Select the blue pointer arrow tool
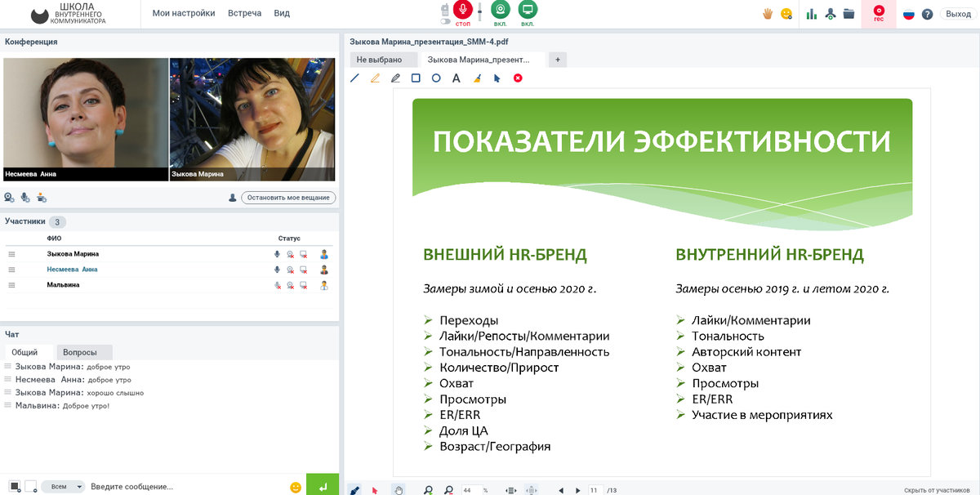 tap(497, 78)
